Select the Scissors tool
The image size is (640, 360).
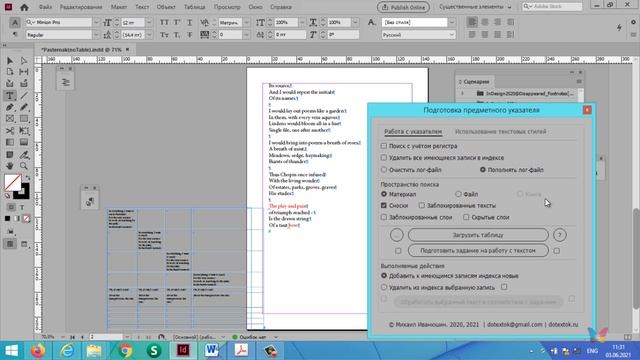click(10, 131)
